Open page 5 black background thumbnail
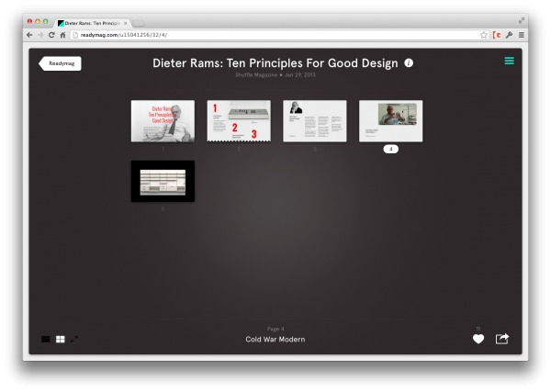Screen dimensions: 551x392 click(163, 181)
